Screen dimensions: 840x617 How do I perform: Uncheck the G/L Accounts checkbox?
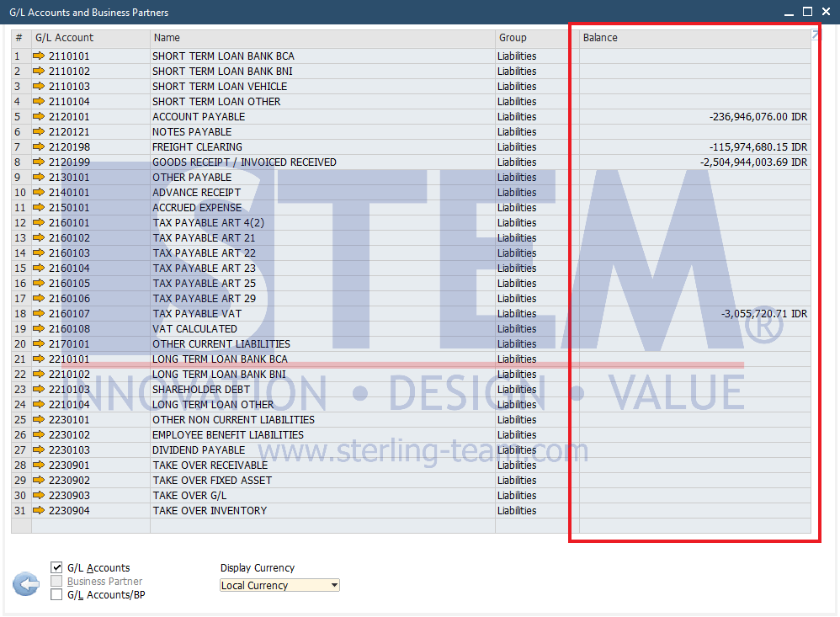click(56, 567)
